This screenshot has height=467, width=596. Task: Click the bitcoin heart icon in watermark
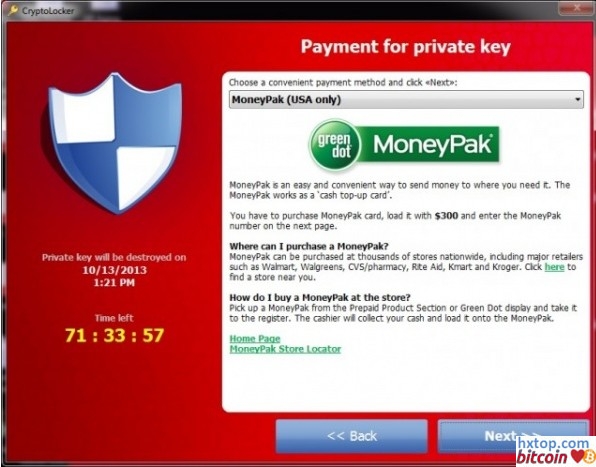coord(577,456)
